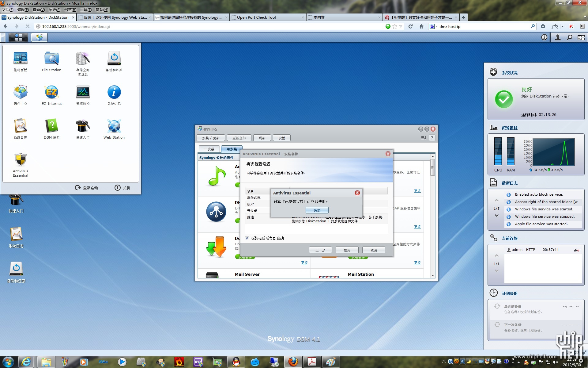Click 重新启动 (restart) in main menu
588x368 pixels.
(x=86, y=188)
